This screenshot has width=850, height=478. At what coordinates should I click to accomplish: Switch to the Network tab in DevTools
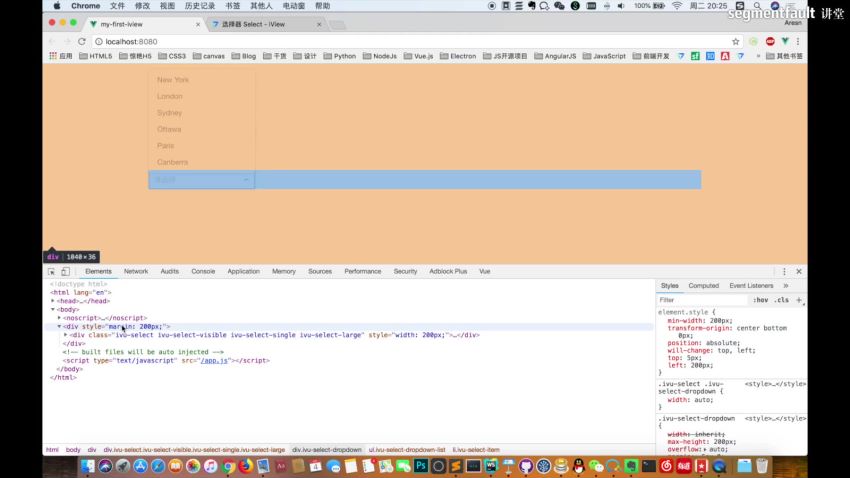click(x=136, y=272)
